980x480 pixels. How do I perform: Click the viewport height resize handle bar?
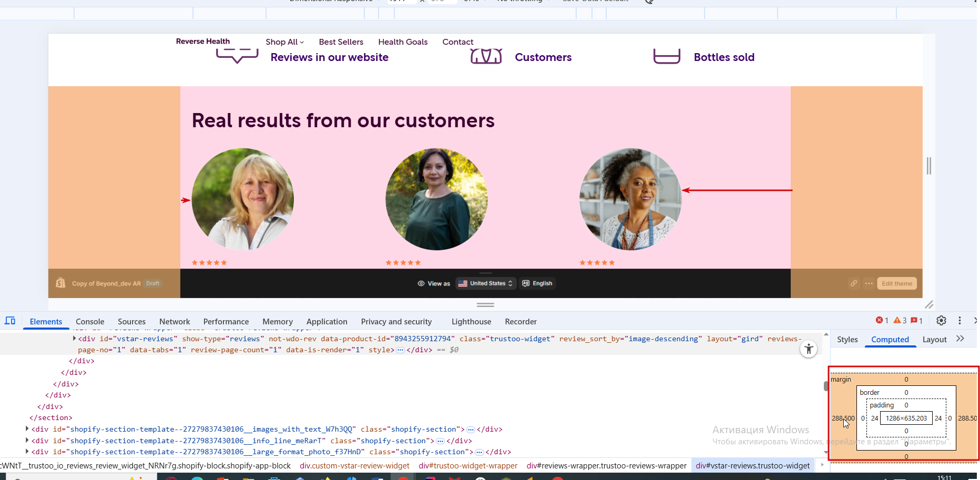click(x=485, y=305)
